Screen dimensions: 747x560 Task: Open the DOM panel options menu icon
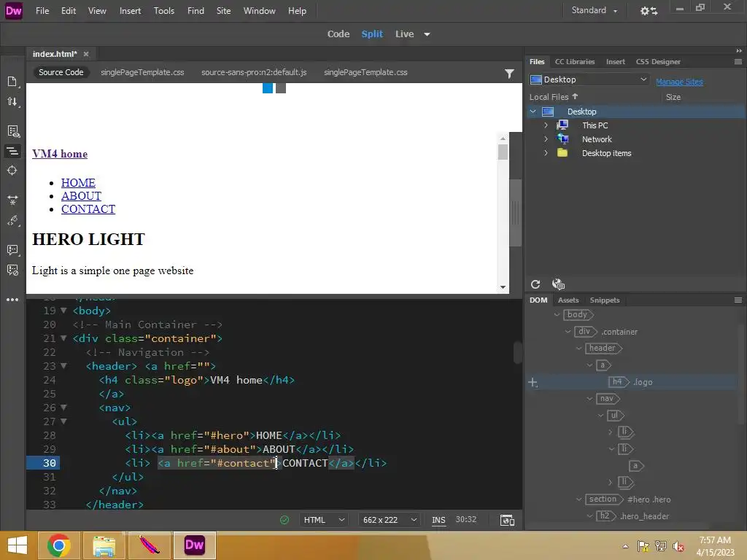738,300
